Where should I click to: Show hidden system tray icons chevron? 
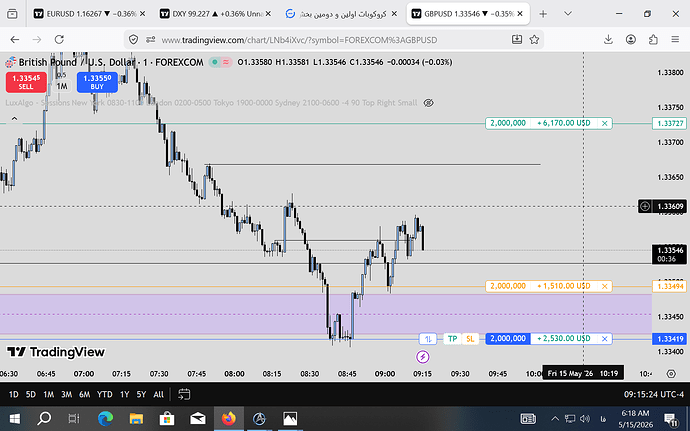pyautogui.click(x=555, y=418)
